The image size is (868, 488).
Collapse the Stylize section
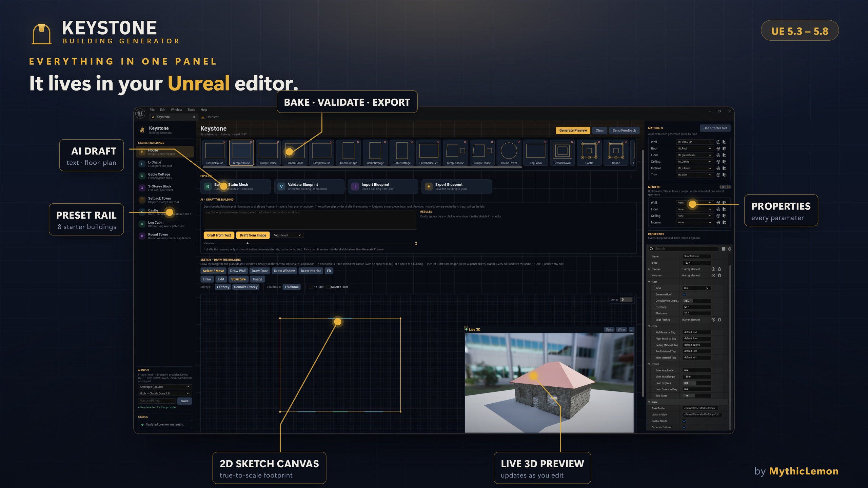(x=649, y=364)
